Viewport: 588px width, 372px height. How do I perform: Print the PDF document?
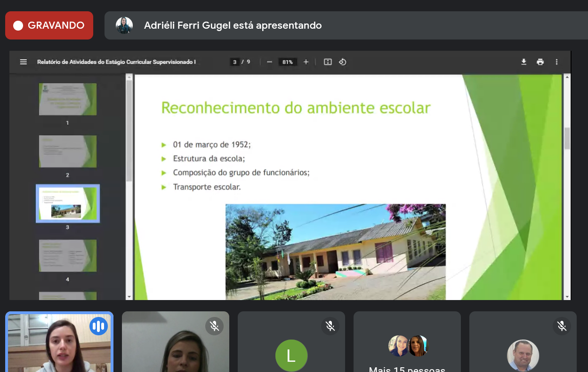click(x=540, y=62)
